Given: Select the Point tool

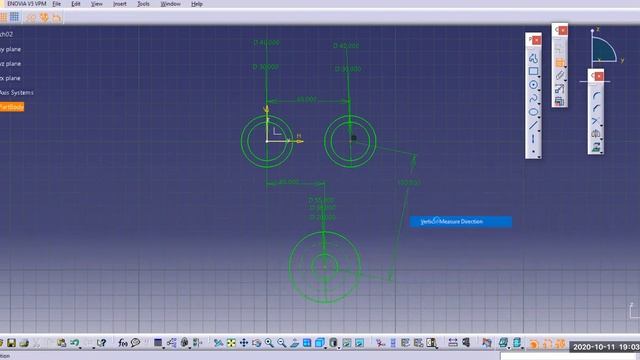Looking at the screenshot, I should point(533,151).
